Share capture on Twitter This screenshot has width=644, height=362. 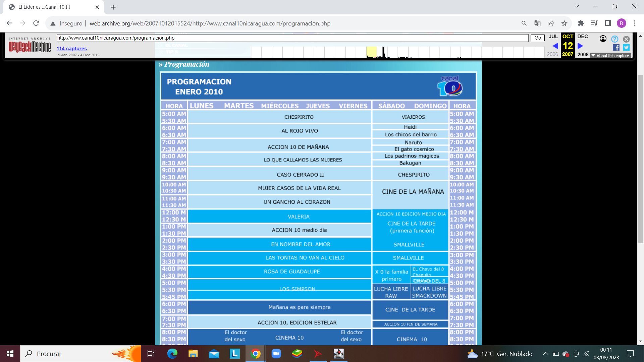click(626, 48)
